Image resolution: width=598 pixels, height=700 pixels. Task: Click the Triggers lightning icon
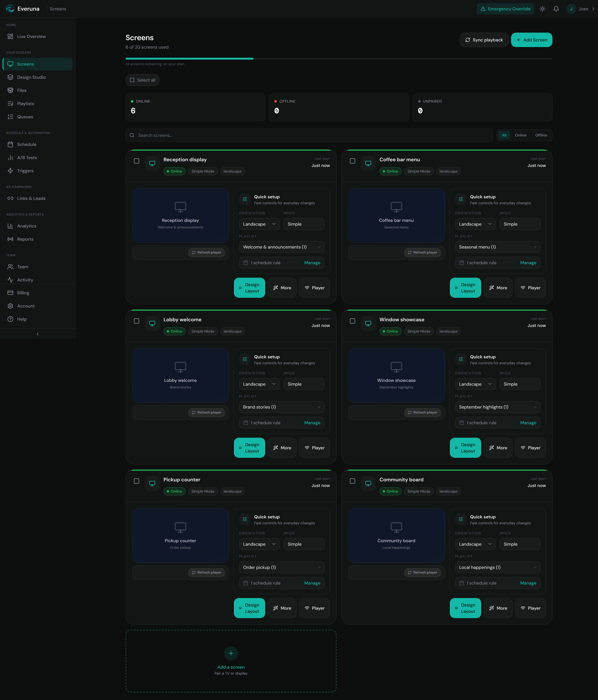click(x=11, y=171)
